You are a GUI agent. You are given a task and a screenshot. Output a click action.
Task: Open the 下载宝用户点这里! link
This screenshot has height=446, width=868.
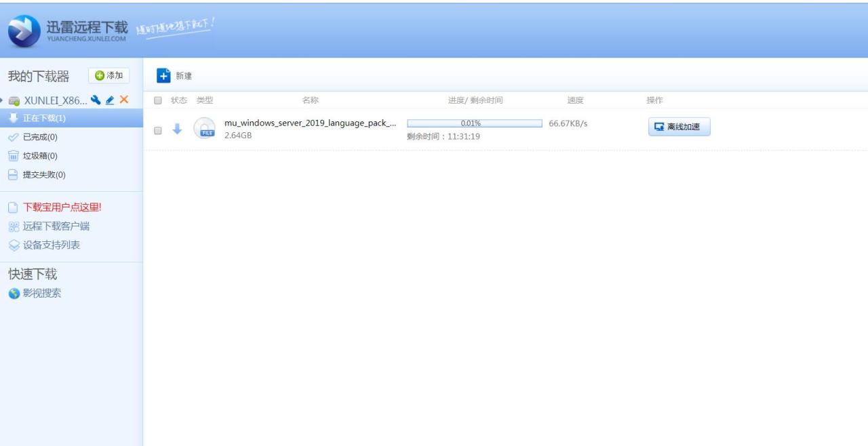tap(62, 207)
